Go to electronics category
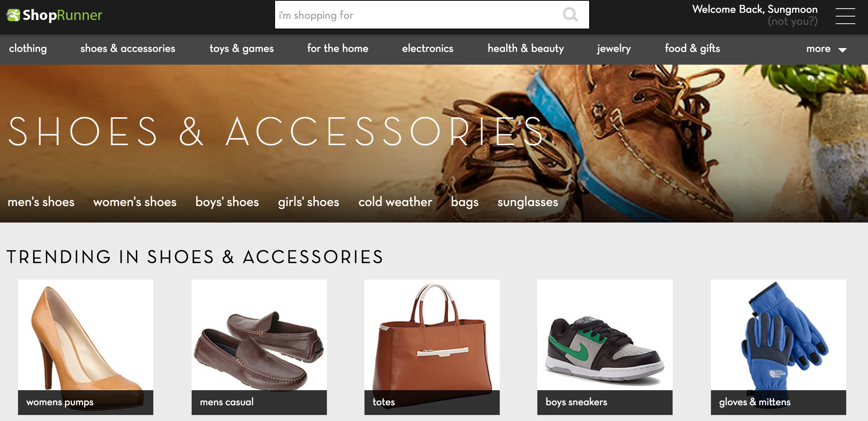This screenshot has height=421, width=868. tap(428, 48)
